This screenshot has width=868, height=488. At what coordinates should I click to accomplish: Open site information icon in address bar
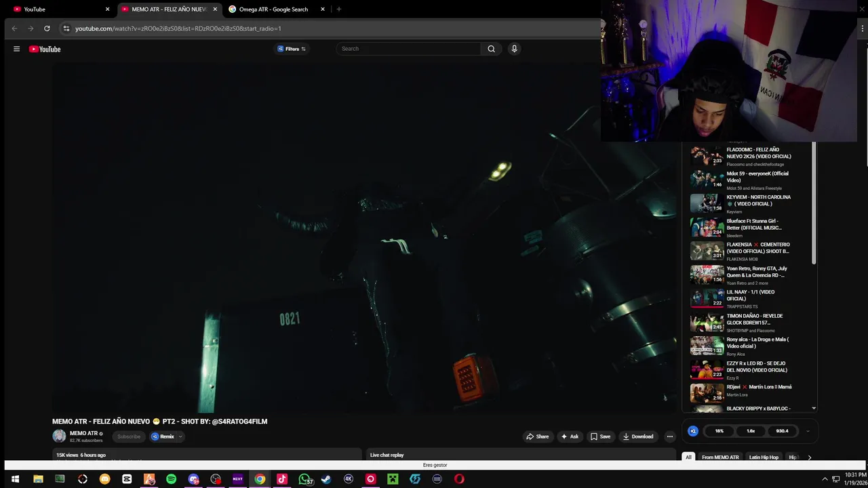point(66,28)
